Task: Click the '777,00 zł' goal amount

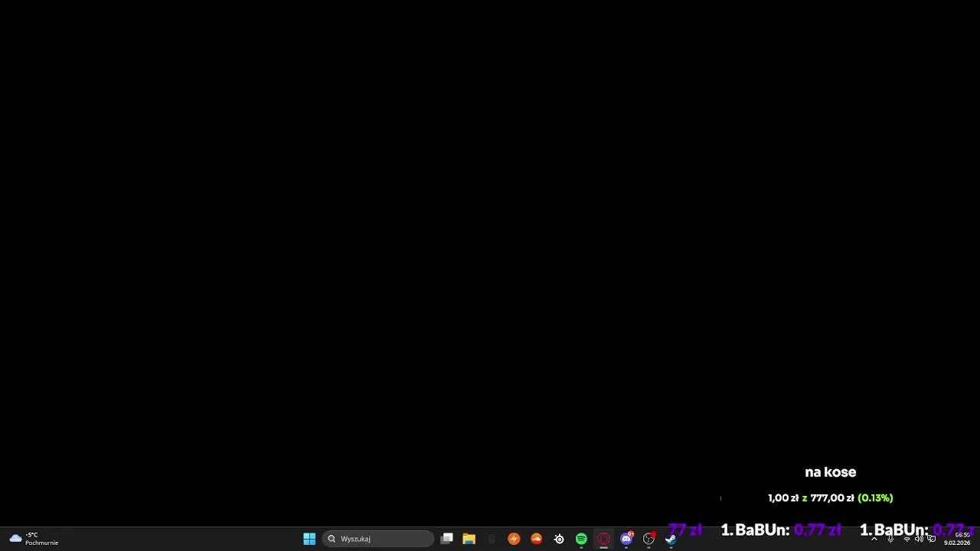Action: tap(832, 498)
